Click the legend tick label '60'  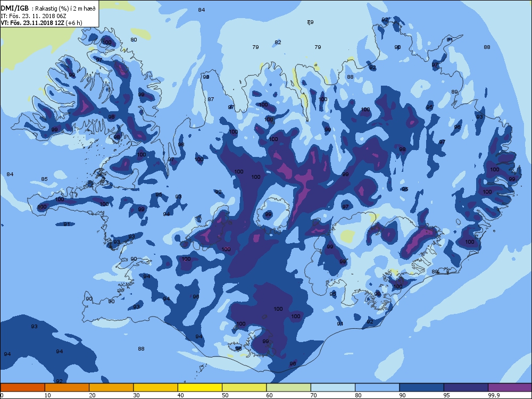[269, 395]
